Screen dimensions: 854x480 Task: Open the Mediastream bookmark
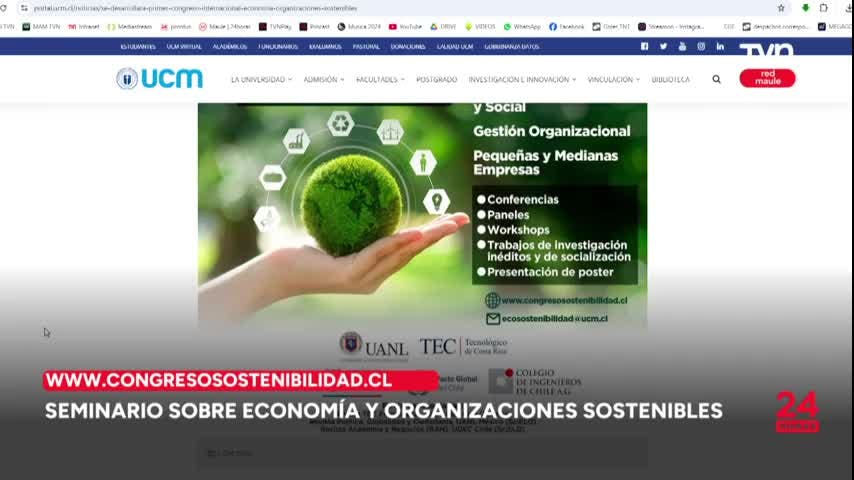tap(130, 27)
